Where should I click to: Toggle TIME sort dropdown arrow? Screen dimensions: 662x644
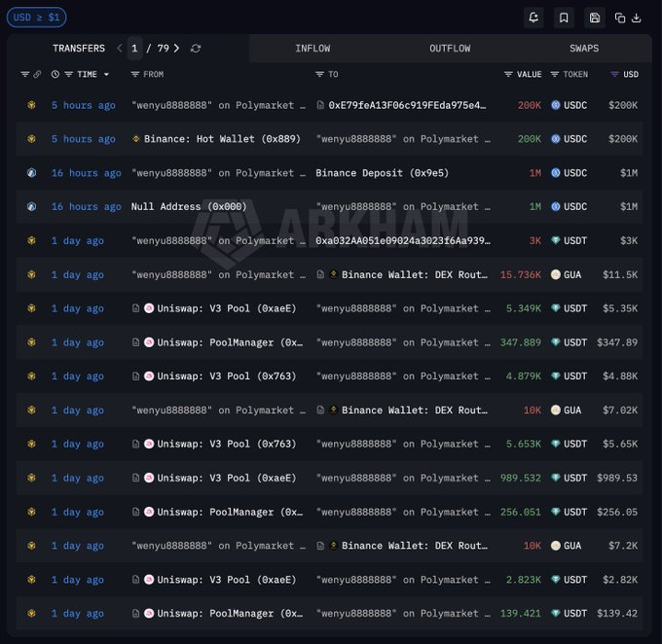point(106,74)
